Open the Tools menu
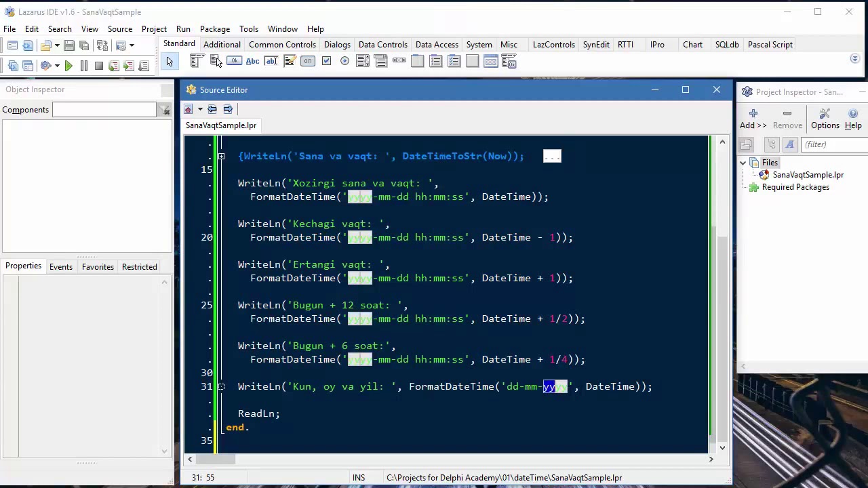868x488 pixels. click(249, 29)
